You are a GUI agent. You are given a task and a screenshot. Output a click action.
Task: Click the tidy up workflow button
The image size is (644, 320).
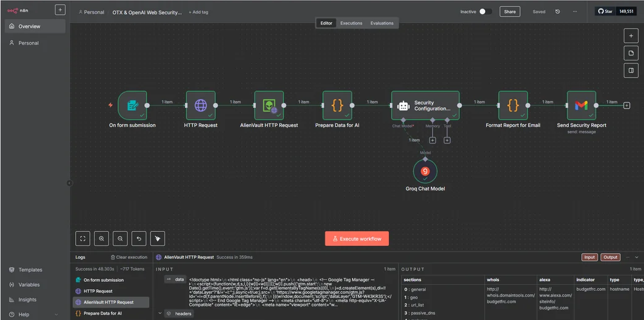pos(158,238)
